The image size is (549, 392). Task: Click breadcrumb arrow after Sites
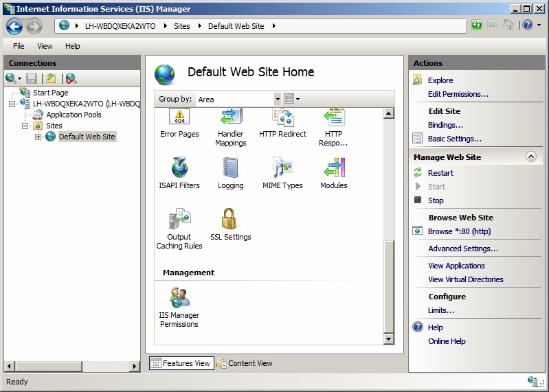pos(199,26)
